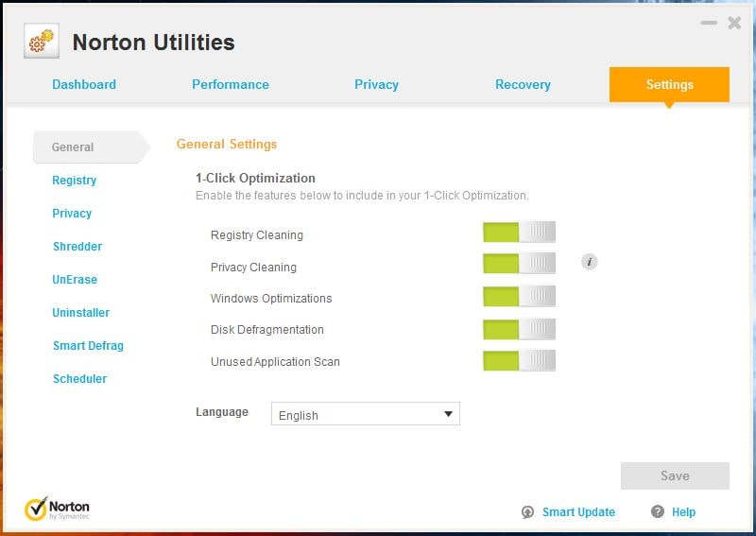
Task: Switch off Unused Application Scan
Action: 519,361
